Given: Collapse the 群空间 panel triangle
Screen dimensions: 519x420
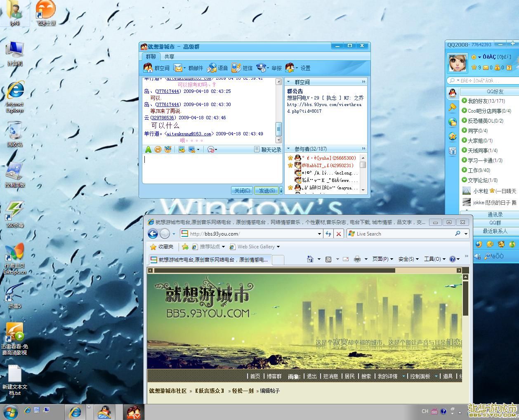Looking at the screenshot, I should [289, 82].
